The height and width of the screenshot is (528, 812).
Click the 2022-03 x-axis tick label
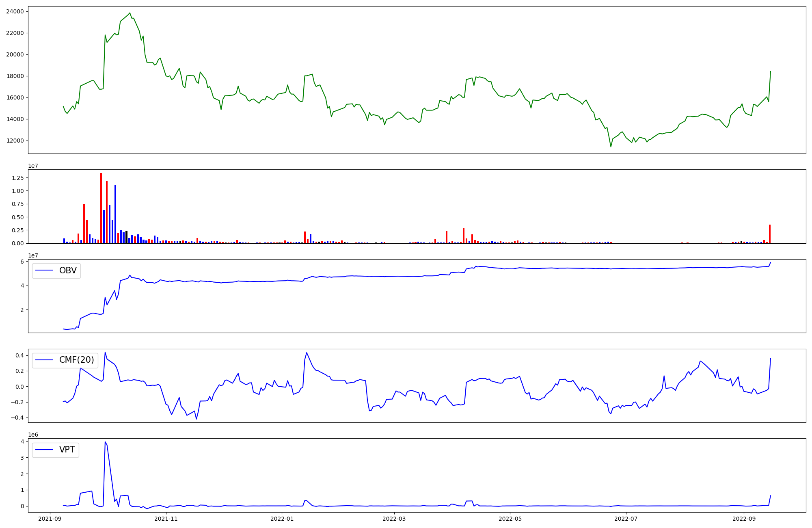click(x=394, y=519)
